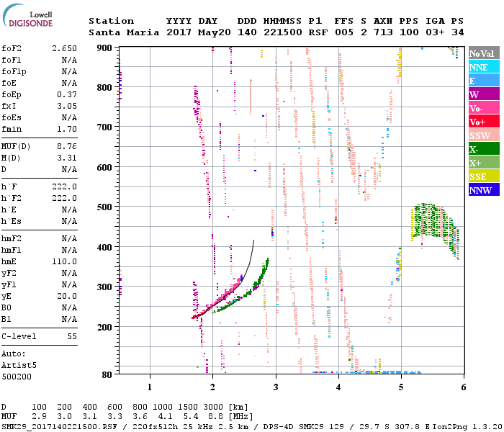The image size is (504, 432).
Task: Select the X+ light green legend swatch
Action: (484, 163)
